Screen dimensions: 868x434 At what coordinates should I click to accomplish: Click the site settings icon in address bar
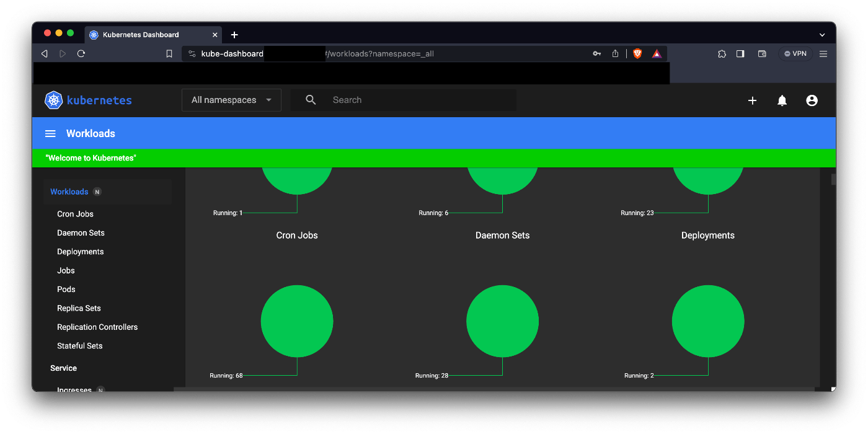click(192, 54)
